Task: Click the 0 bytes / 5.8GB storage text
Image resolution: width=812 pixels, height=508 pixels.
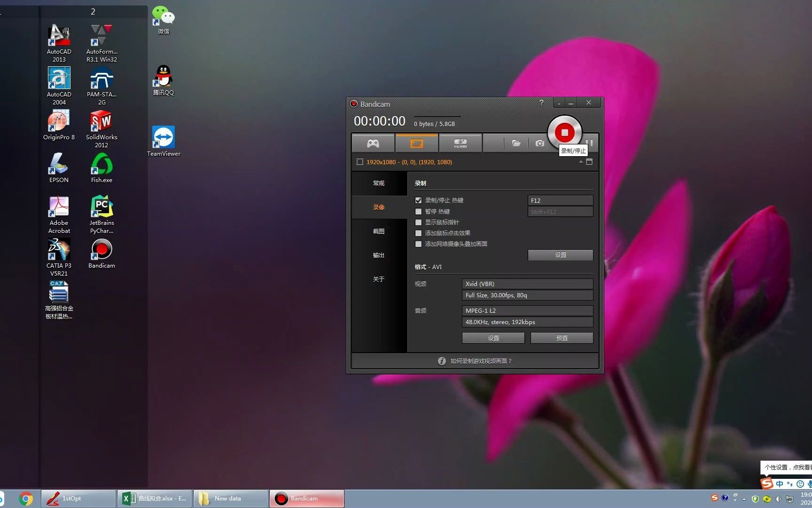Action: pos(434,124)
